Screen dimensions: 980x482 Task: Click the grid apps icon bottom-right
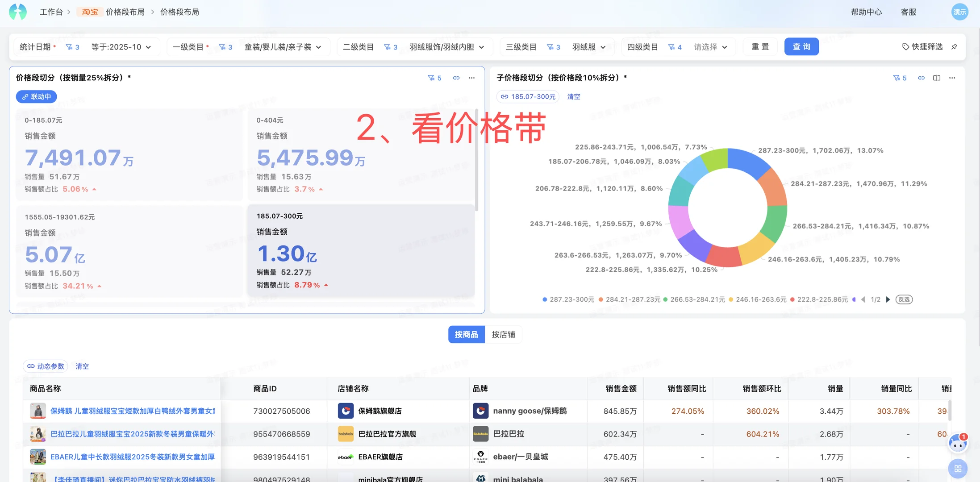tap(958, 469)
